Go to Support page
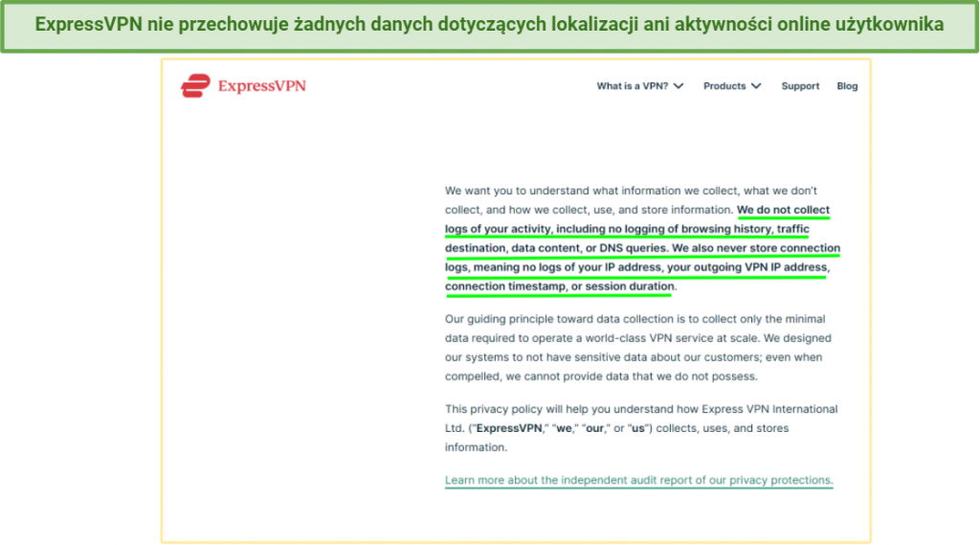Image resolution: width=980 pixels, height=545 pixels. coord(800,86)
